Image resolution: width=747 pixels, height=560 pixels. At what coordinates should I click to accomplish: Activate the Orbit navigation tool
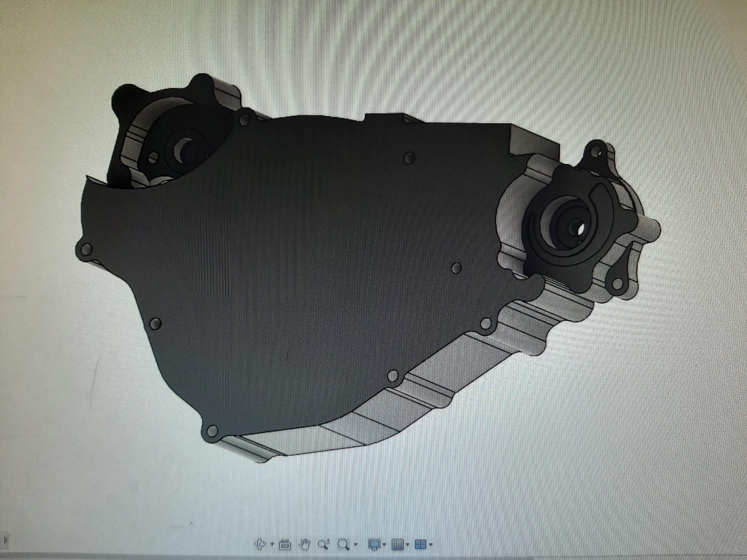pyautogui.click(x=261, y=544)
